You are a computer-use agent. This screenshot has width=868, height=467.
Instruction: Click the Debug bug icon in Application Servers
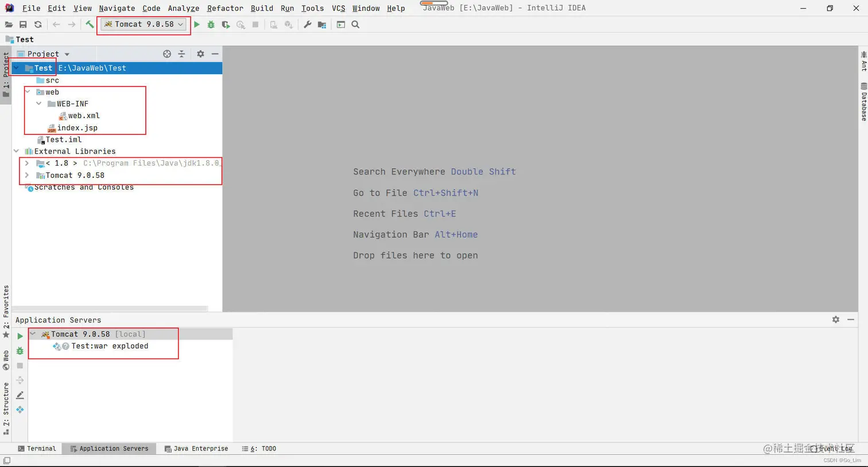[20, 351]
